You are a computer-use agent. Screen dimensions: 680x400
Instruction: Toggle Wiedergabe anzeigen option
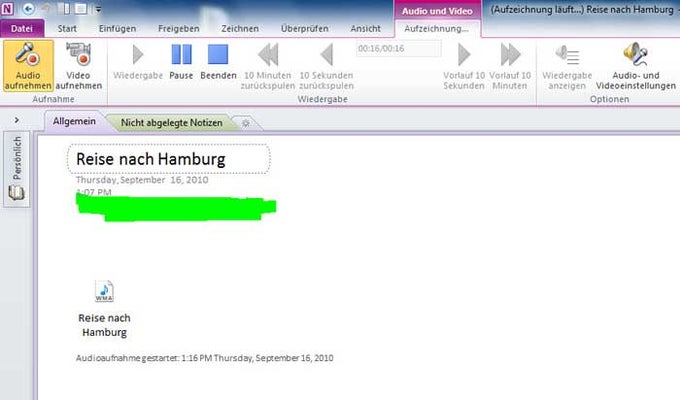click(x=567, y=66)
